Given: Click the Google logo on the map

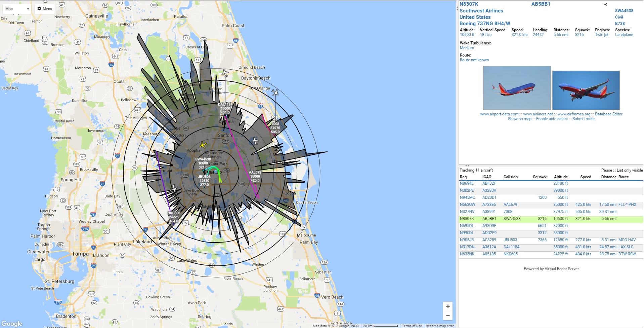Looking at the screenshot, I should [12, 324].
